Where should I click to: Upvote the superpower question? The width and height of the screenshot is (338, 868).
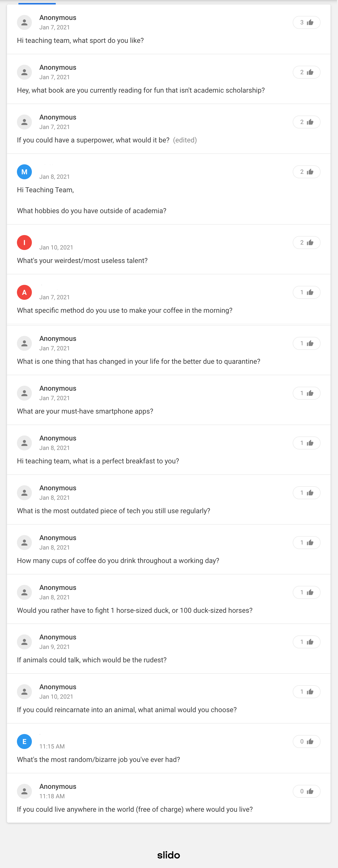pyautogui.click(x=306, y=122)
